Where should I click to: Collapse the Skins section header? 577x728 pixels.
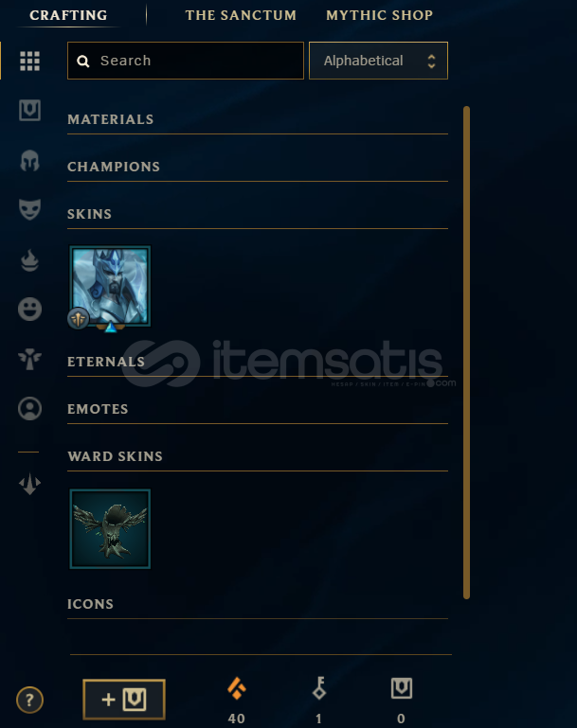(x=258, y=214)
